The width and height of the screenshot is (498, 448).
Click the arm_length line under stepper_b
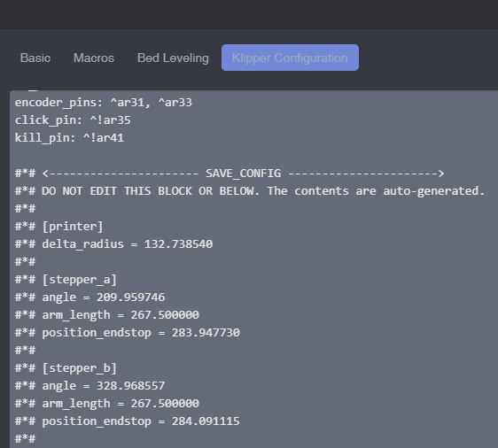[x=107, y=404]
